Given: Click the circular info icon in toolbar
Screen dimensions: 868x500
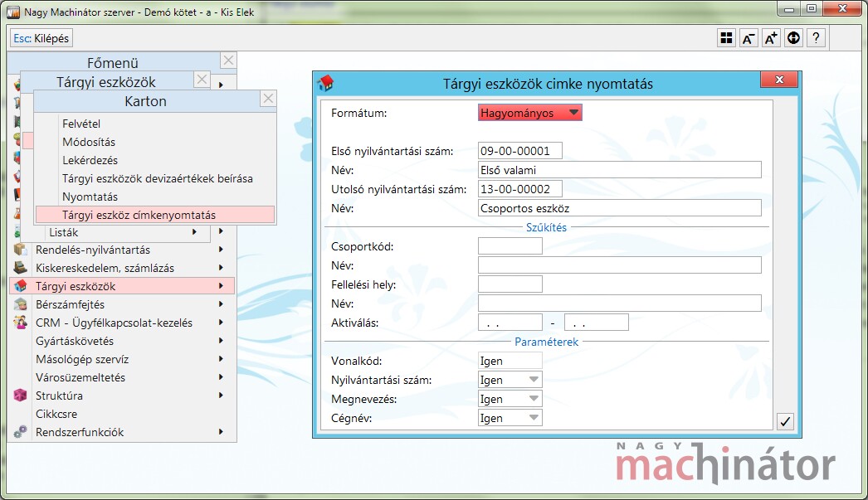Looking at the screenshot, I should coord(793,38).
